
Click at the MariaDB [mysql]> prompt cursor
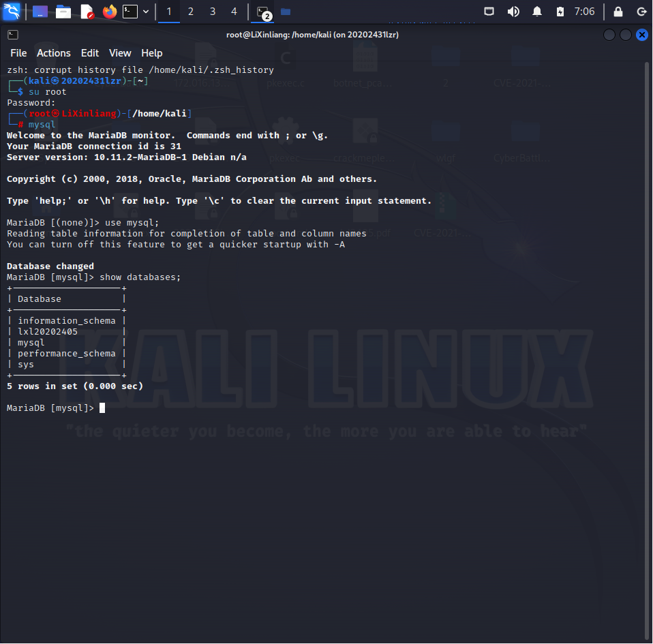102,408
